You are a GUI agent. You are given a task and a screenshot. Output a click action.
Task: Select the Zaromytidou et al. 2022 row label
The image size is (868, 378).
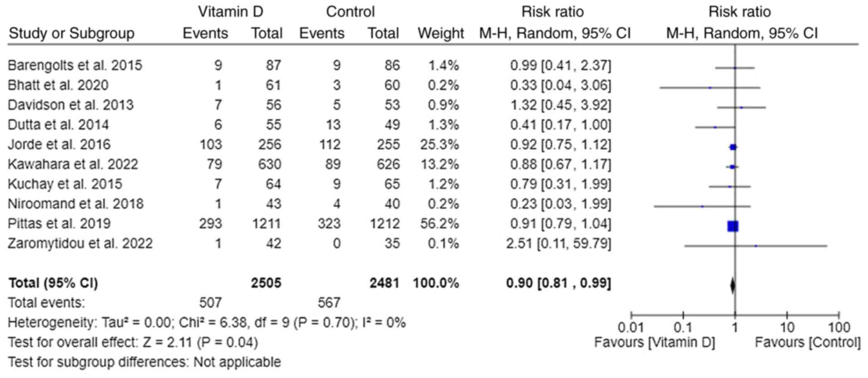coord(80,244)
